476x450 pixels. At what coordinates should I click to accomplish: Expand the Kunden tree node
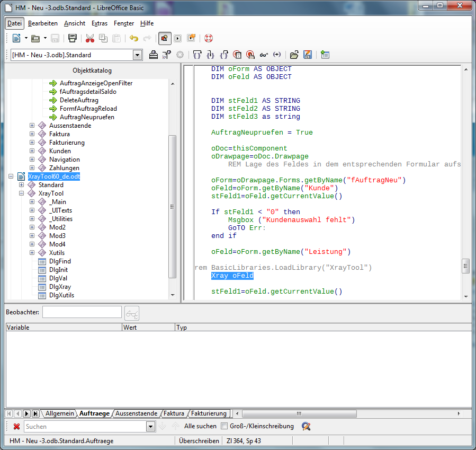click(31, 151)
